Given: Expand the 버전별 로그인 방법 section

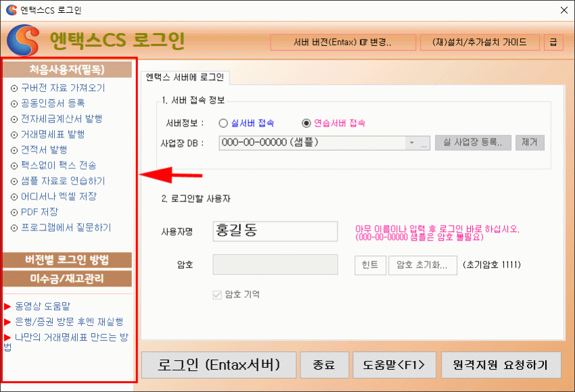Looking at the screenshot, I should click(67, 260).
